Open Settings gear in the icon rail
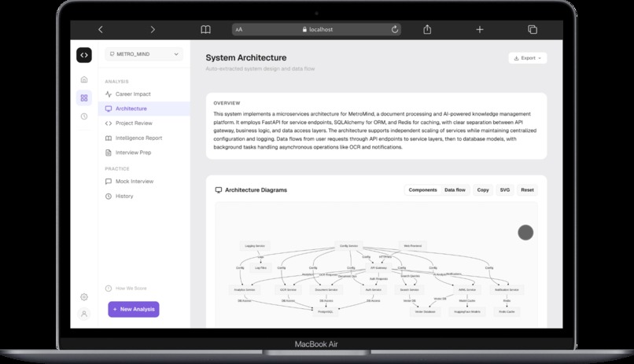Viewport: 634px width, 364px height. 84,297
